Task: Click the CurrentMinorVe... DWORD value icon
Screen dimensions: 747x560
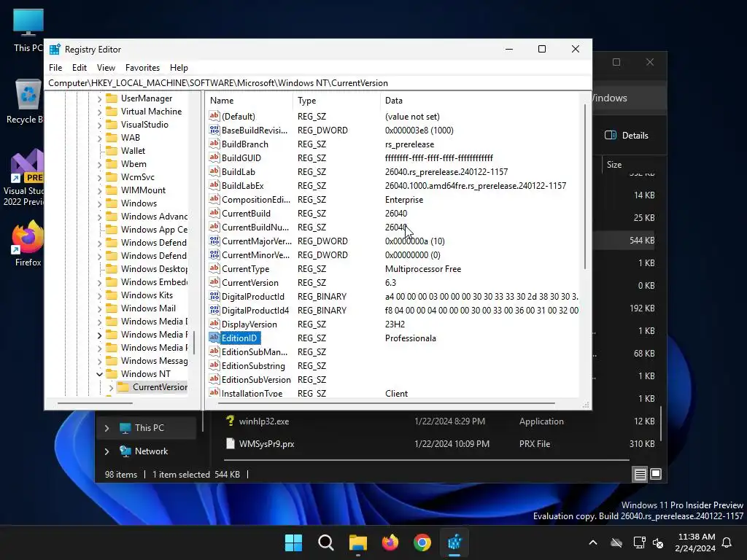Action: point(214,254)
